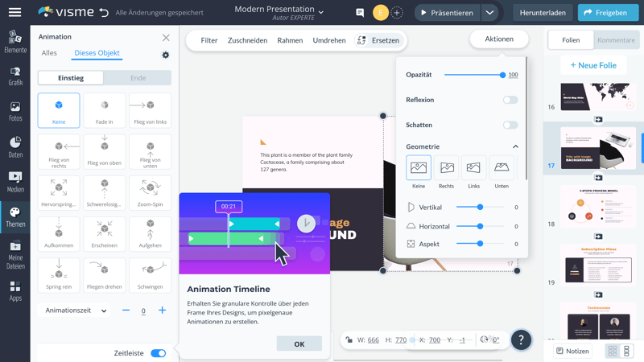This screenshot has height=362, width=644.
Task: Open the Fotos sidebar panel
Action: [x=15, y=111]
